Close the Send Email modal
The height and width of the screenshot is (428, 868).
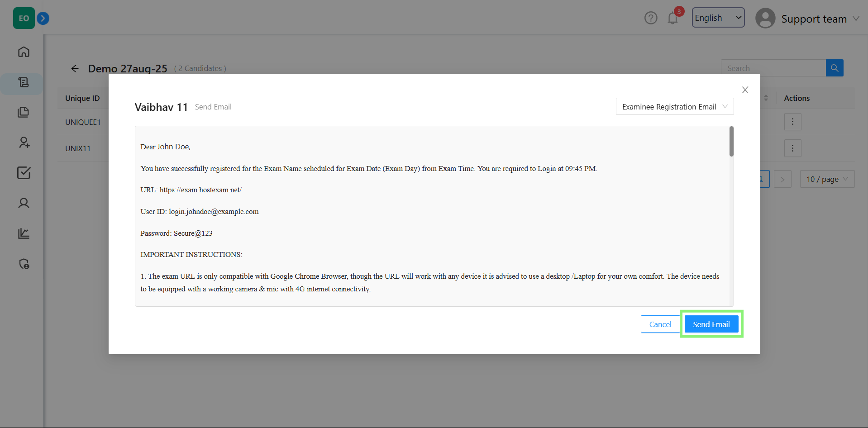point(745,90)
